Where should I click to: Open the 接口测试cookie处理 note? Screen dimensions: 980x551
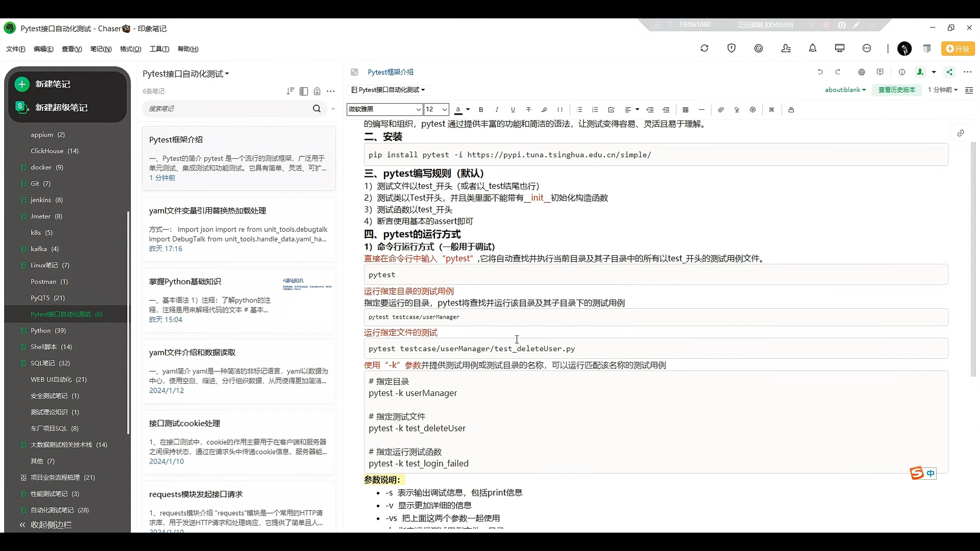click(x=239, y=442)
